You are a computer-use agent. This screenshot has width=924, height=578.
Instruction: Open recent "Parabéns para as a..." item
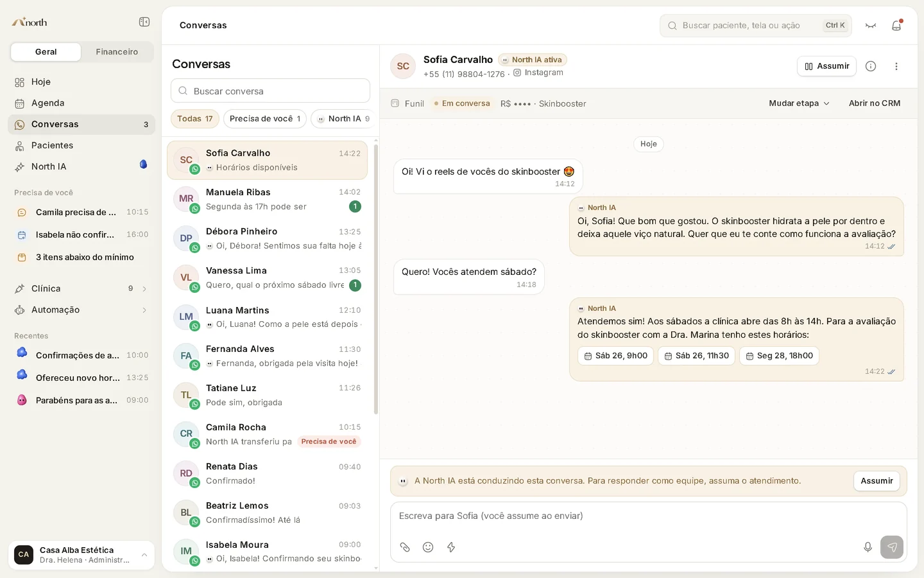click(x=81, y=400)
